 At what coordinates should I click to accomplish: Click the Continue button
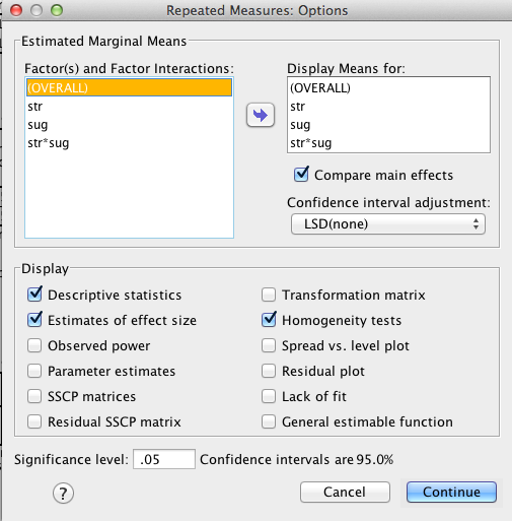[x=452, y=492]
